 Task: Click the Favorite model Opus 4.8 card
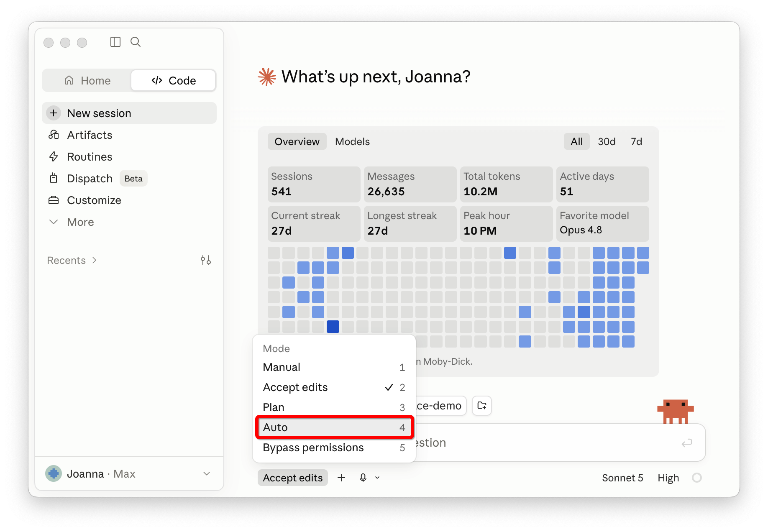tap(602, 223)
